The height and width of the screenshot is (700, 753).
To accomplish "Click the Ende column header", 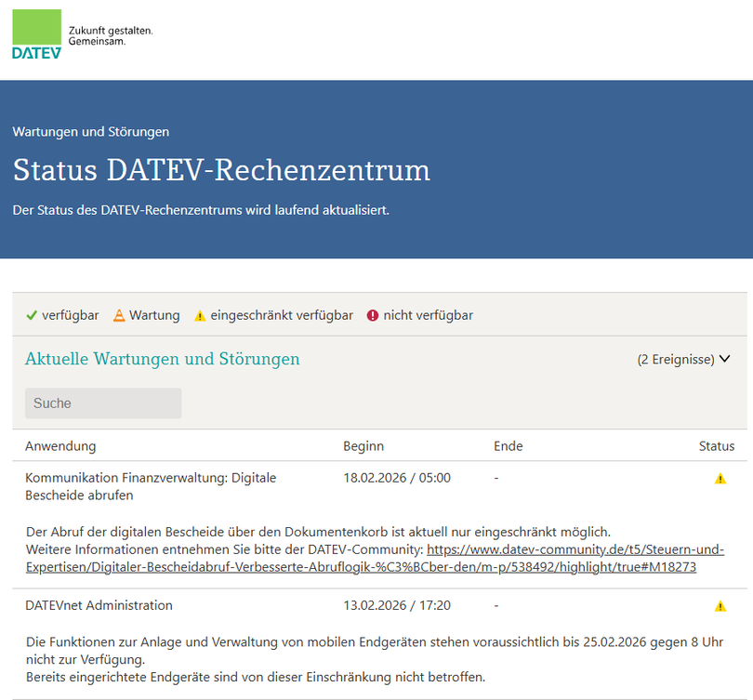I will pyautogui.click(x=509, y=446).
